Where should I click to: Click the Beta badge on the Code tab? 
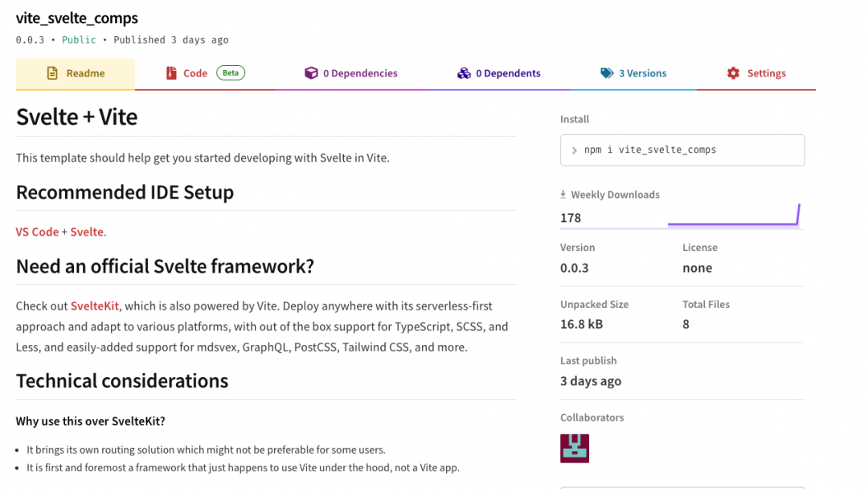(x=230, y=72)
